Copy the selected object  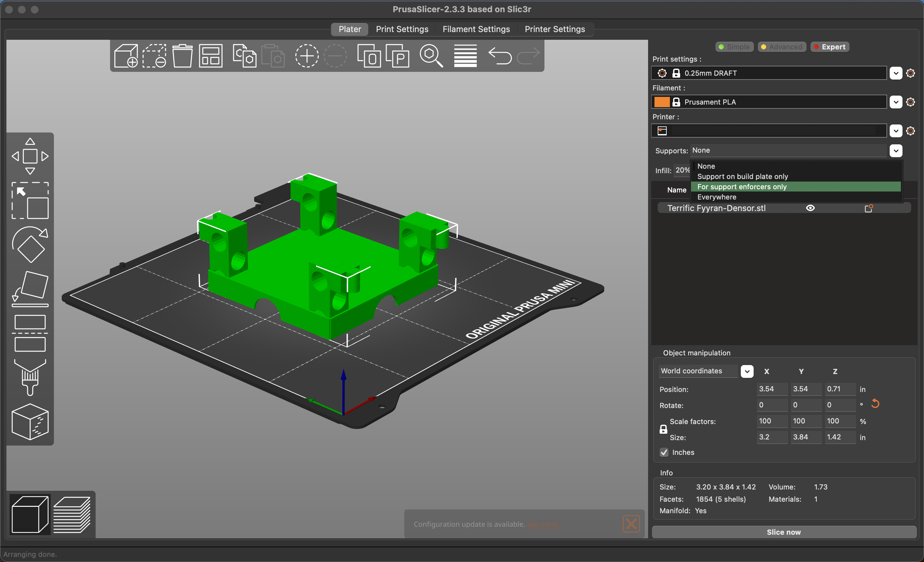pos(244,55)
